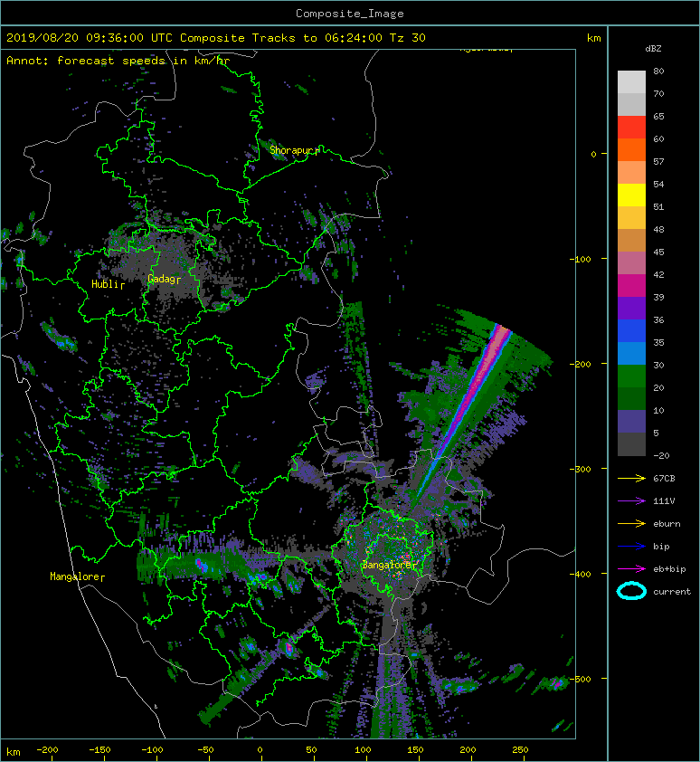Click the dense radar echoes over Bangalore city
700x762 pixels.
click(x=389, y=549)
